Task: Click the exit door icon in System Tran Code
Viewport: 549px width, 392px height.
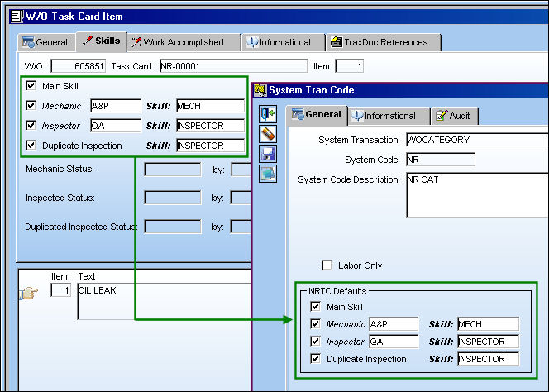Action: [x=268, y=114]
